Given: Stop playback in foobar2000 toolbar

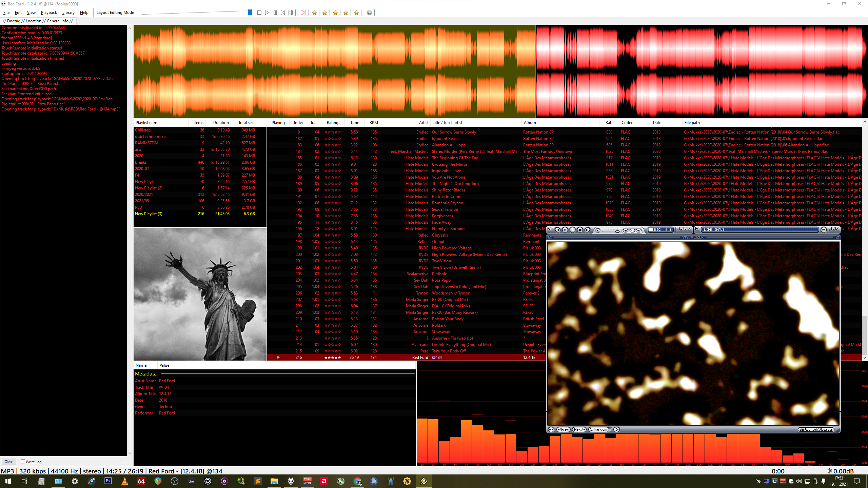Looking at the screenshot, I should pyautogui.click(x=259, y=13).
